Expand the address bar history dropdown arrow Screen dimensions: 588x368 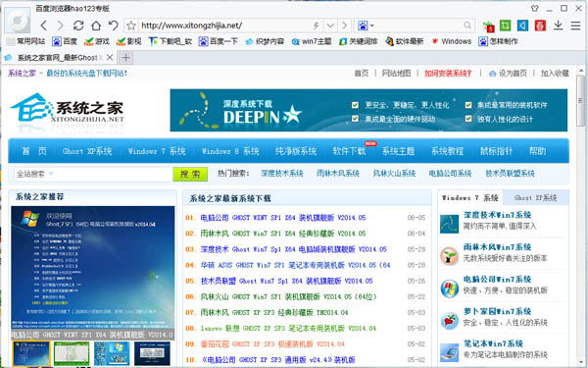(330, 26)
